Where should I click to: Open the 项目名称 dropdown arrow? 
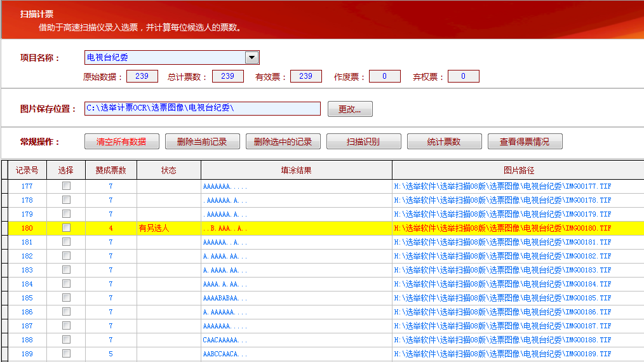(252, 58)
